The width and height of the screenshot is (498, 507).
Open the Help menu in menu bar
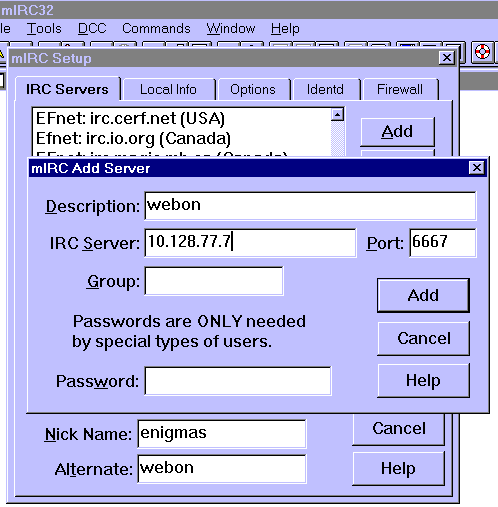tap(285, 29)
